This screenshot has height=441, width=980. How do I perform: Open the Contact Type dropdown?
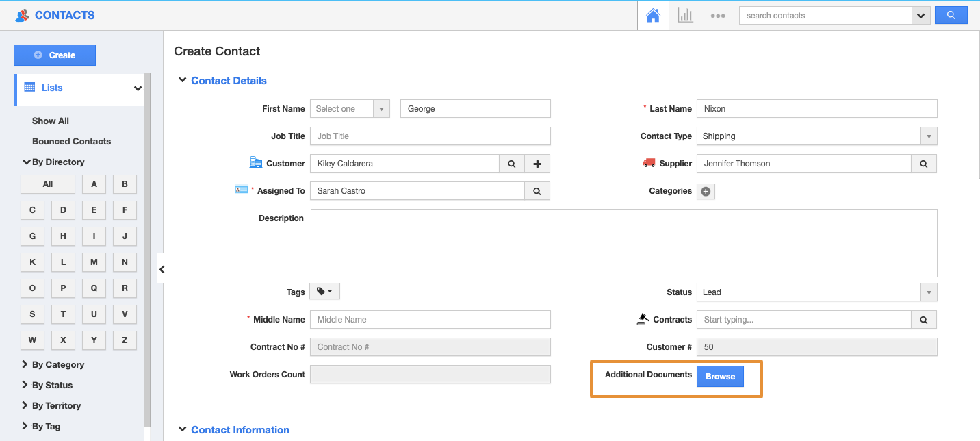pyautogui.click(x=928, y=136)
